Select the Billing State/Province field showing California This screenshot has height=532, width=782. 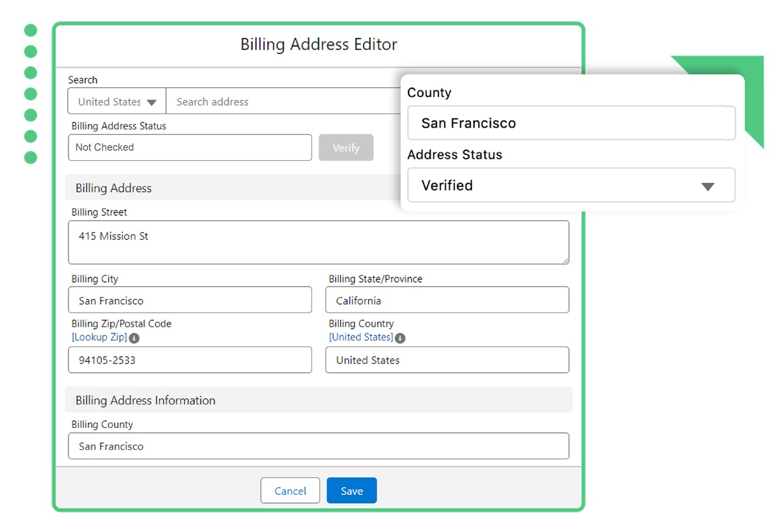(447, 300)
